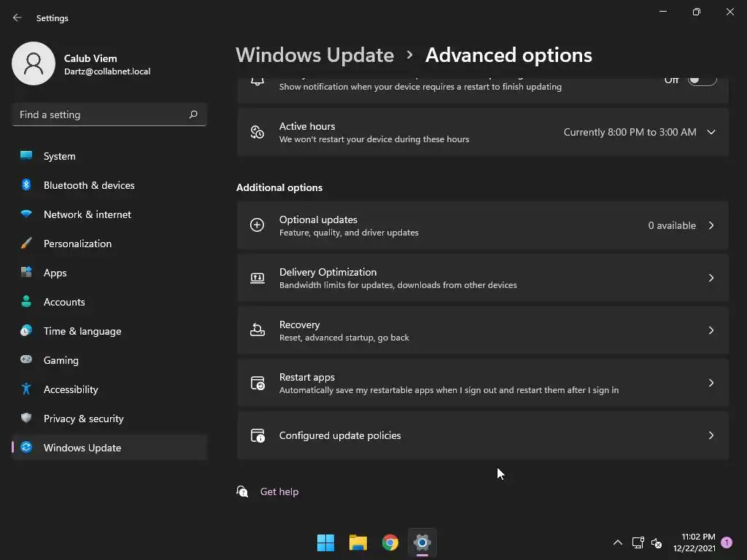Click the Privacy shield icon
Image resolution: width=747 pixels, height=560 pixels.
pyautogui.click(x=26, y=418)
